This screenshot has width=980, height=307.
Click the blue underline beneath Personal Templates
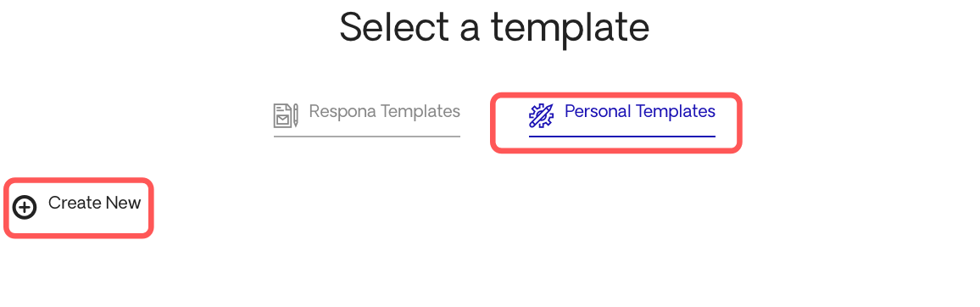click(622, 136)
